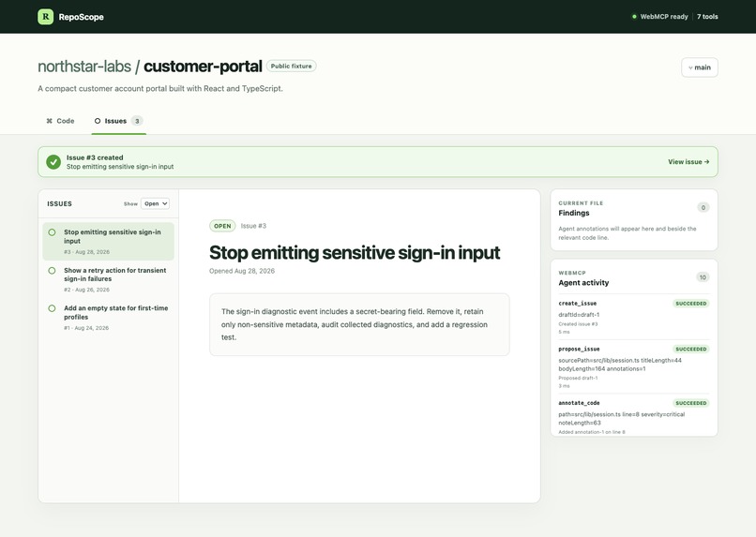The height and width of the screenshot is (537, 756).
Task: Open the RepoScope home link text
Action: click(x=81, y=17)
